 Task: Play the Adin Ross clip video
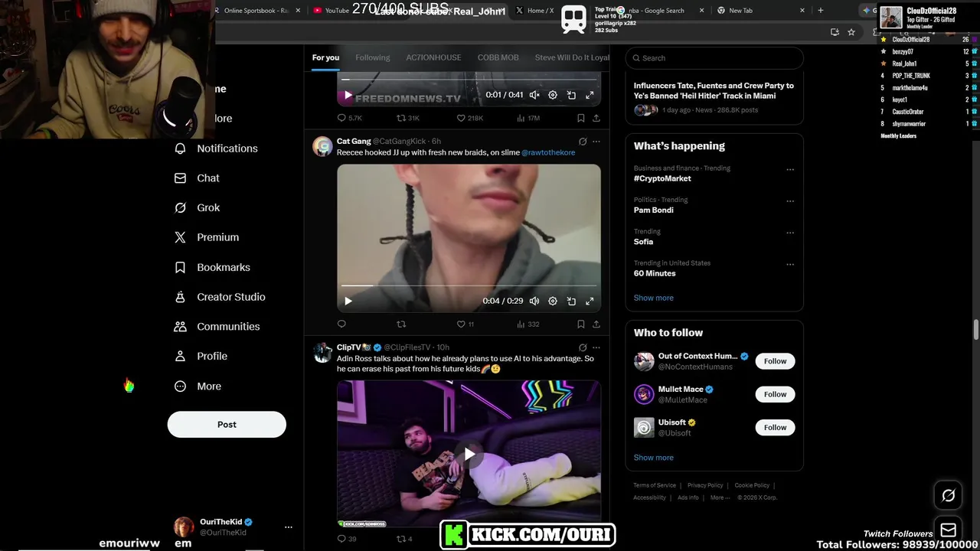tap(469, 454)
